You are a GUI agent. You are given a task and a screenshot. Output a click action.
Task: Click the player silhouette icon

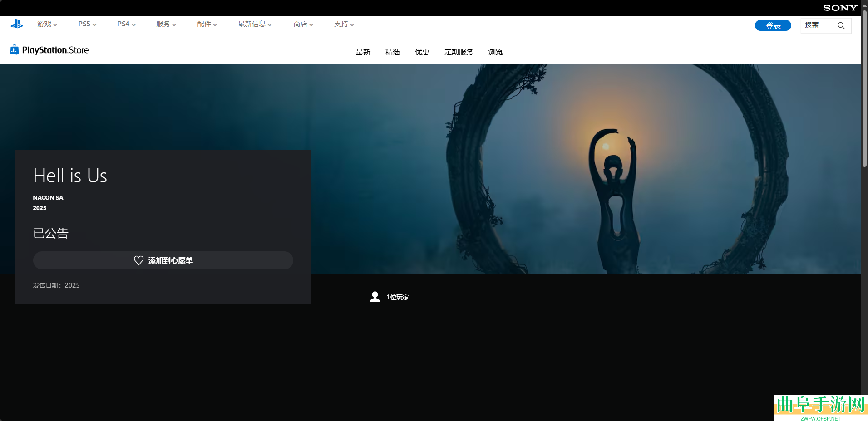(x=375, y=297)
